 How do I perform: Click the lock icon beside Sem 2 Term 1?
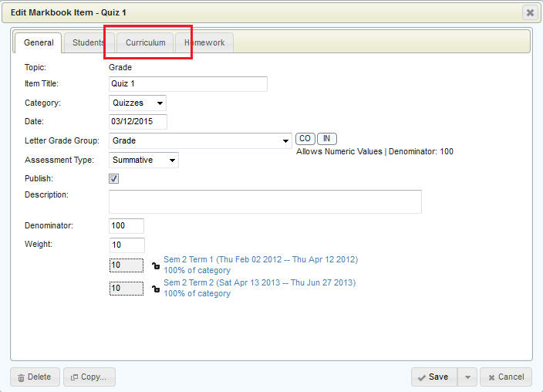click(155, 265)
